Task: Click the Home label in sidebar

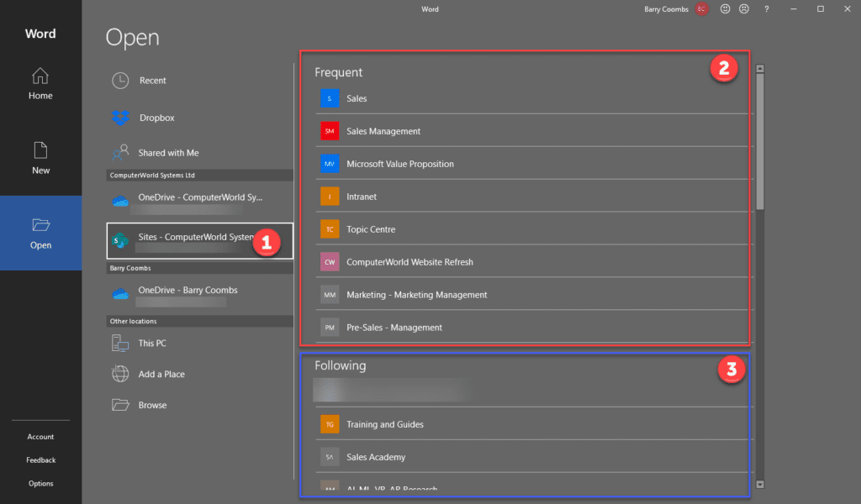Action: (x=40, y=96)
